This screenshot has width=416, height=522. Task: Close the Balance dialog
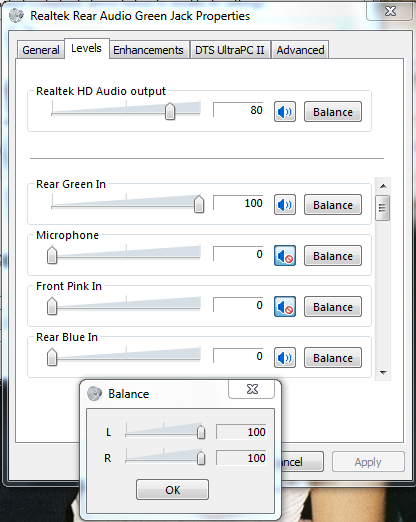(x=252, y=389)
